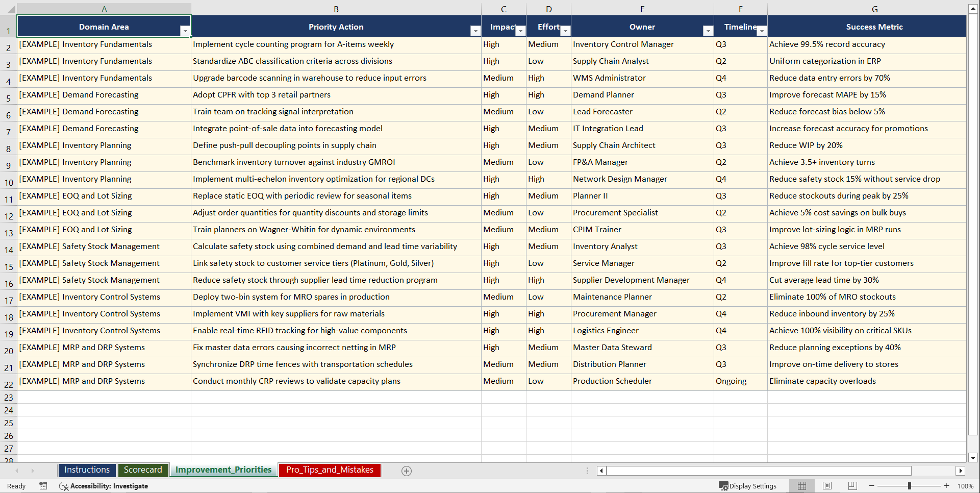The height and width of the screenshot is (493, 980).
Task: Open the Impact column filter dropdown
Action: [x=520, y=31]
